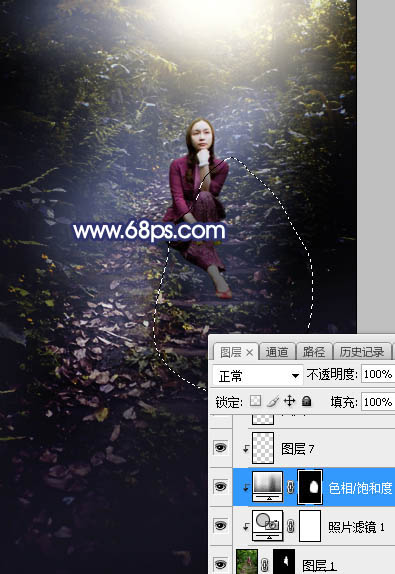Select the 色相/饱和度 adjustment thumbnail icon

(268, 487)
